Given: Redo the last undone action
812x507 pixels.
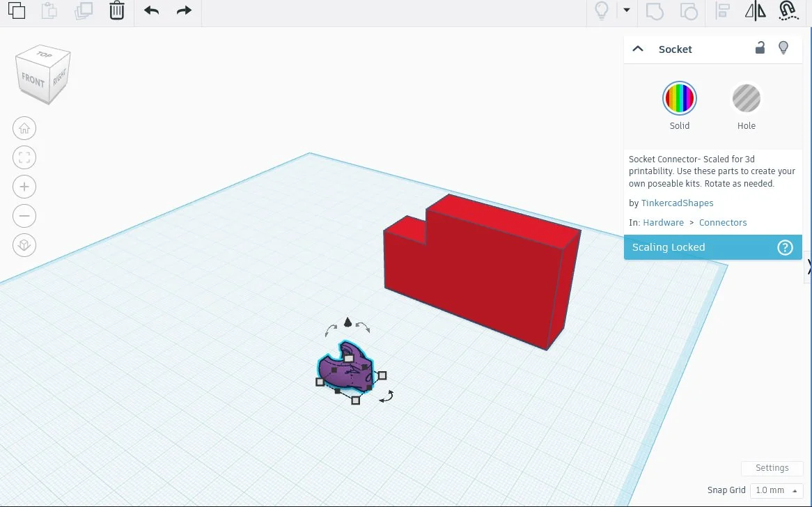Looking at the screenshot, I should click(x=184, y=10).
